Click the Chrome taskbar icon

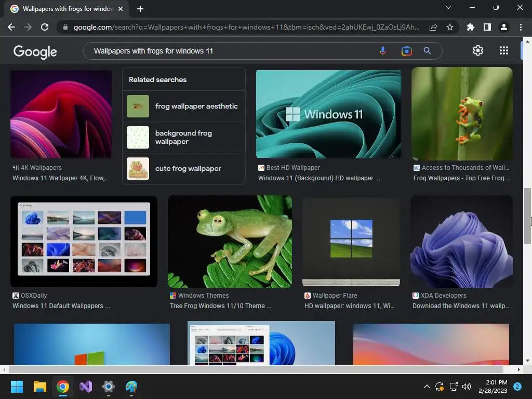63,387
